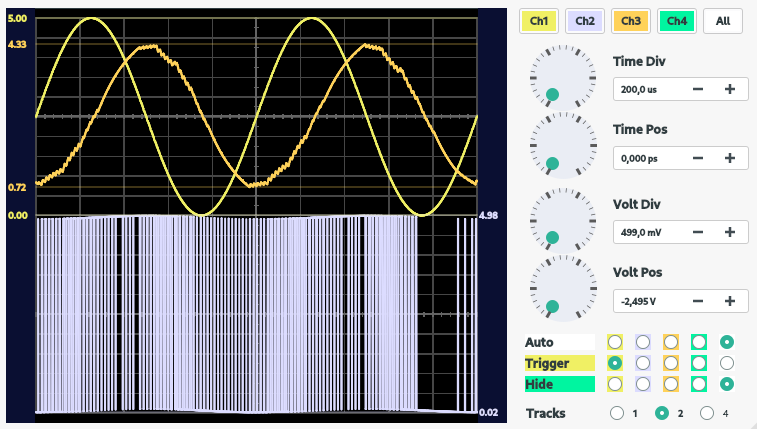Screen dimensions: 757x429
Task: Enable Auto for the yellow Ch1 column
Action: [x=615, y=342]
